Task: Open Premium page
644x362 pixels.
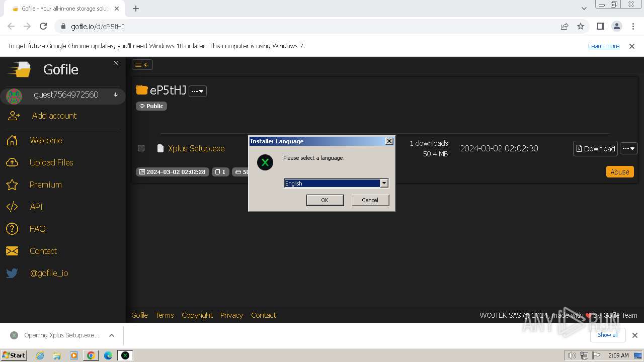Action: (46, 185)
